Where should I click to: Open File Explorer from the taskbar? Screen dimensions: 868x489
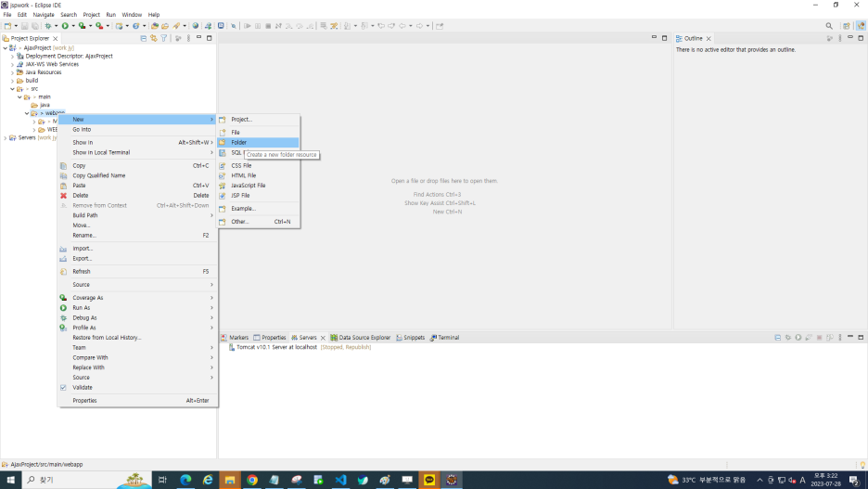230,480
